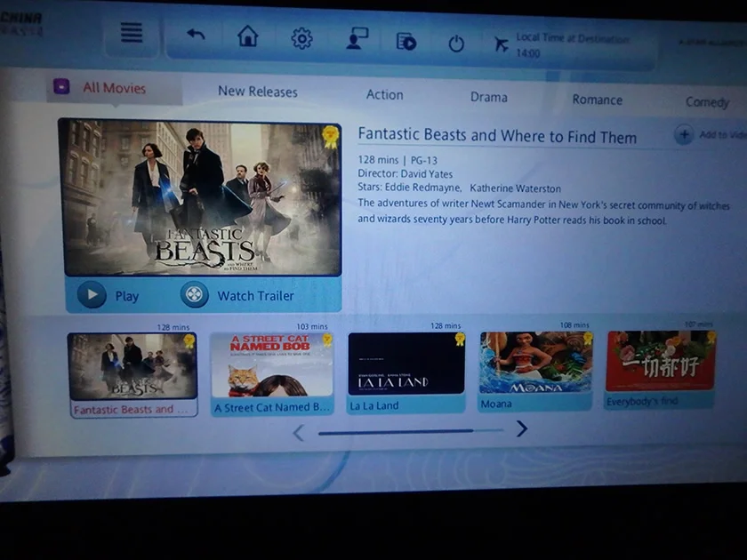Open the Comedy category tab
This screenshot has height=560, width=747.
708,102
